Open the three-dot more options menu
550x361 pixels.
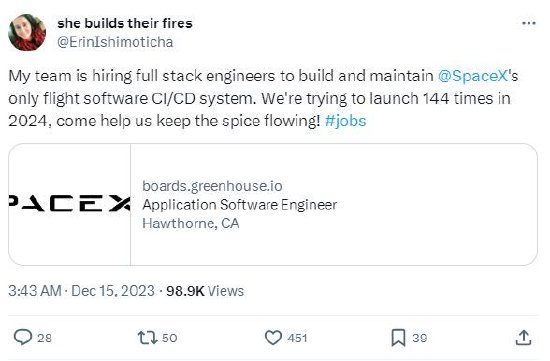(x=529, y=23)
